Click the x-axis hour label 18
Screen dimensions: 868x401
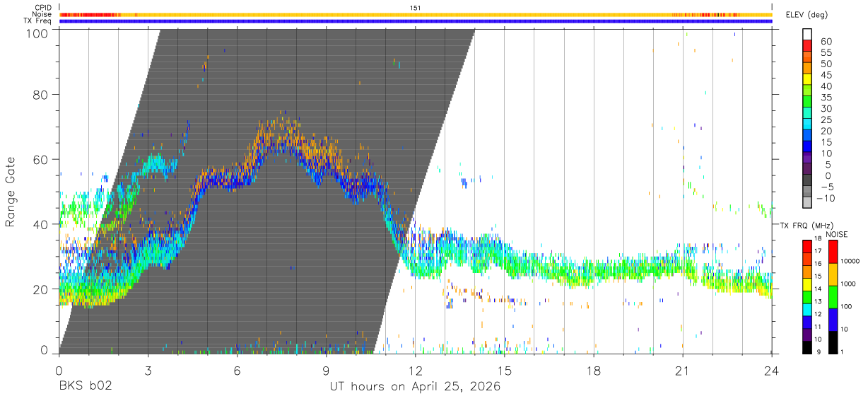click(594, 370)
